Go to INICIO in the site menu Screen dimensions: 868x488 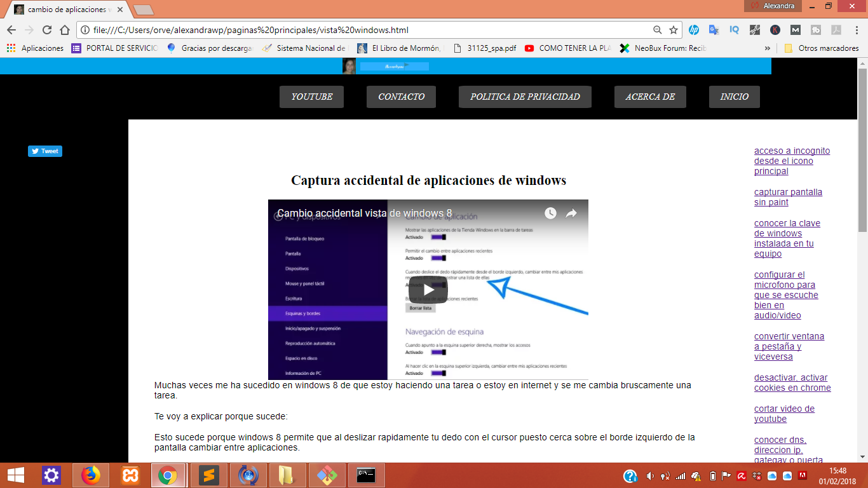click(734, 97)
